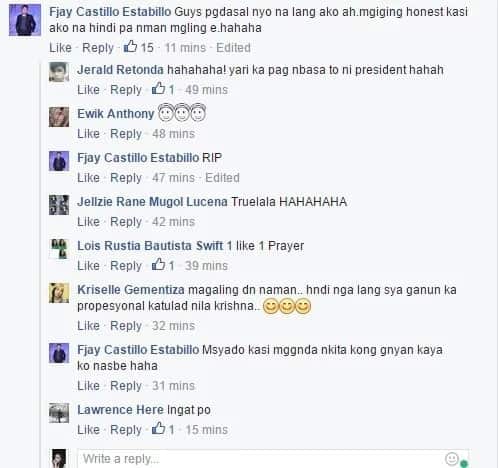Open the like count under Jerald Retonda's reply
The width and height of the screenshot is (498, 468).
point(163,89)
